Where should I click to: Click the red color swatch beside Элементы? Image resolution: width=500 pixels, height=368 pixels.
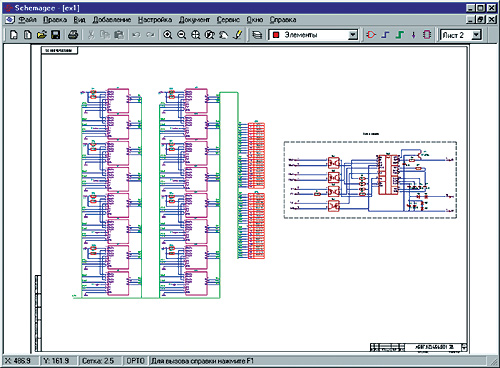[x=276, y=35]
